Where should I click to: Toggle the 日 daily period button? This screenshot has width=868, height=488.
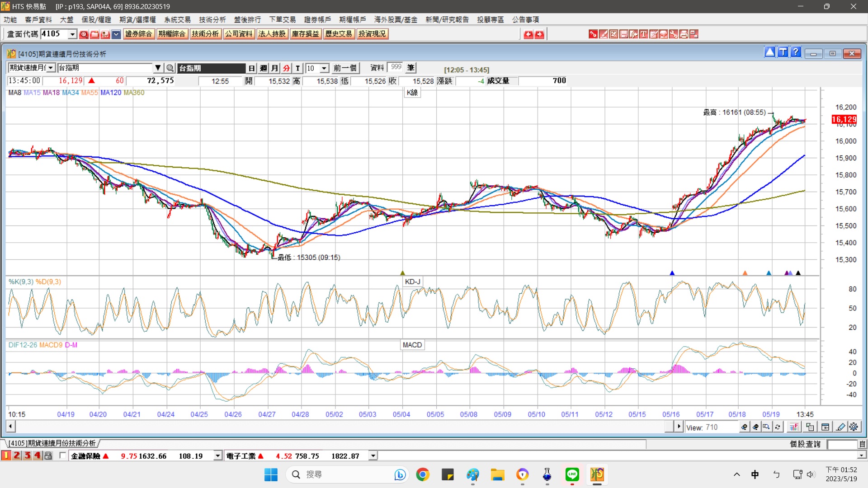(x=252, y=68)
